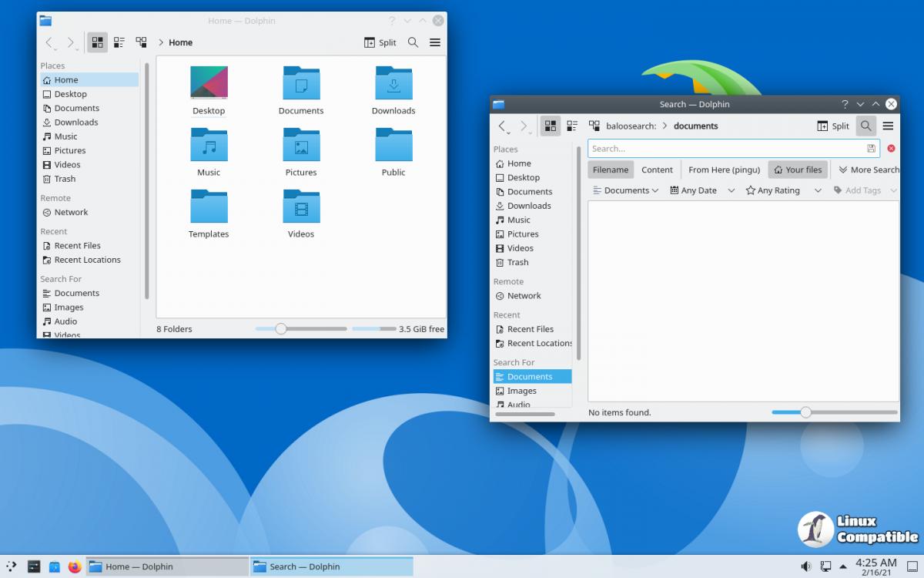Toggle the Content search option
924x578 pixels.
point(657,170)
